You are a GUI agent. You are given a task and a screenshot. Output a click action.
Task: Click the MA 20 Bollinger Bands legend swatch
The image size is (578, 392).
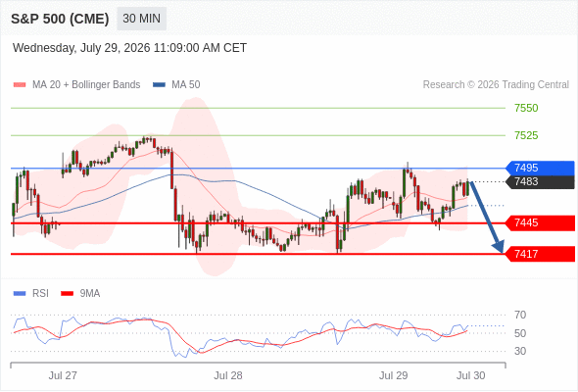click(x=20, y=85)
